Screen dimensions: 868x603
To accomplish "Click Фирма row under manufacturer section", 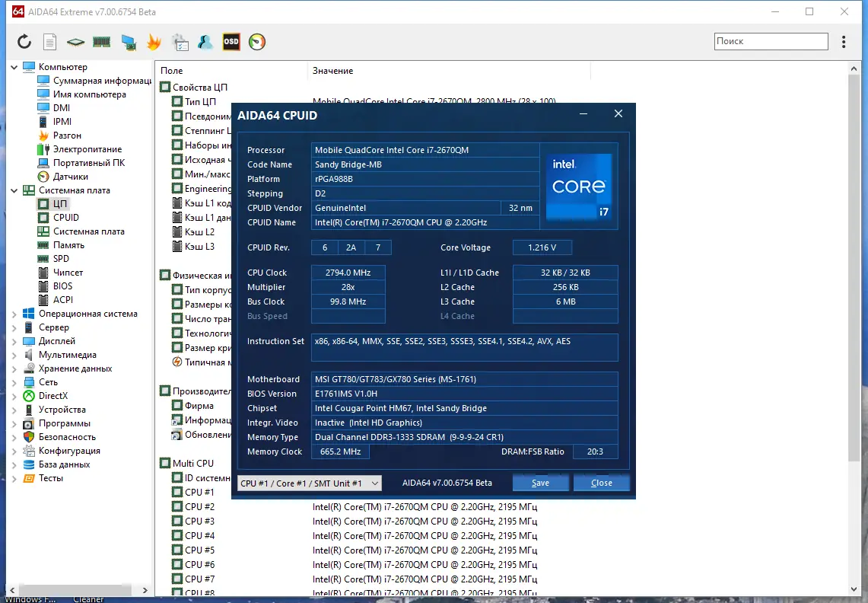I will pos(192,406).
